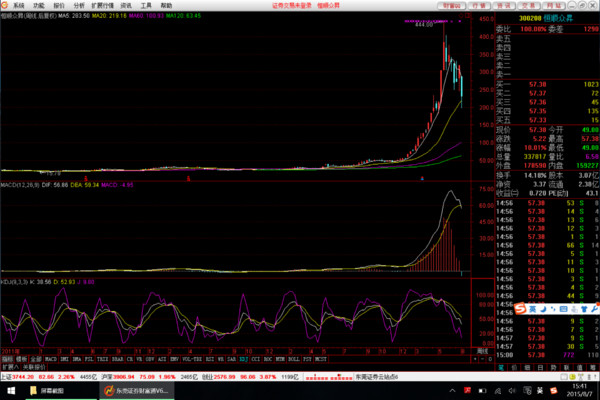Screen dimensions: 600x400
Task: Click the 上证 index value 3744.20
Action: [x=23, y=377]
